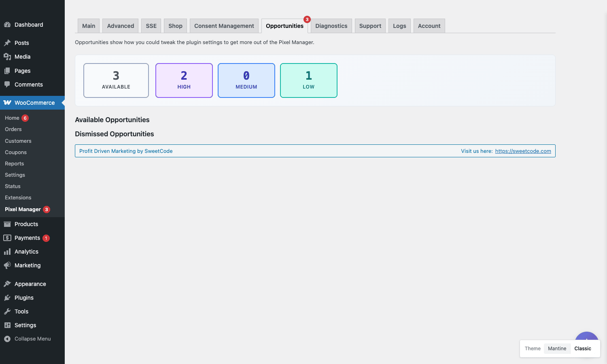Click the Theme label in switcher
This screenshot has width=607, height=364.
[533, 349]
